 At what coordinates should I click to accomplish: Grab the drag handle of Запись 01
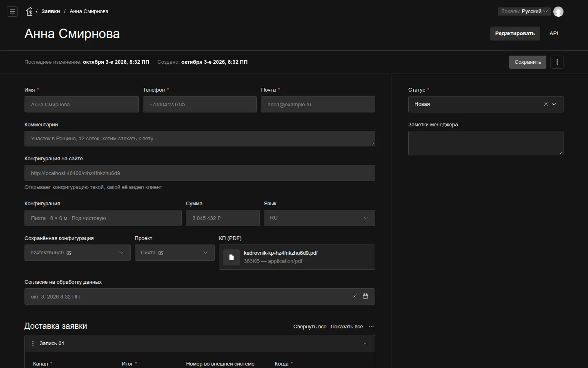pos(33,343)
